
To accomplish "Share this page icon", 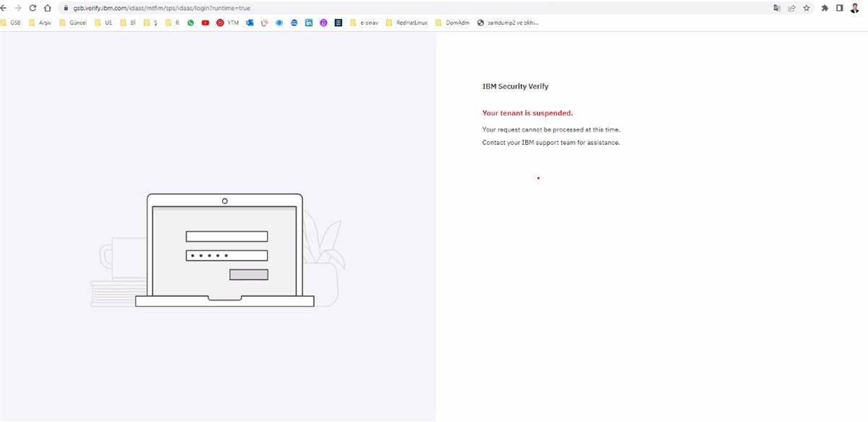I will coord(791,8).
